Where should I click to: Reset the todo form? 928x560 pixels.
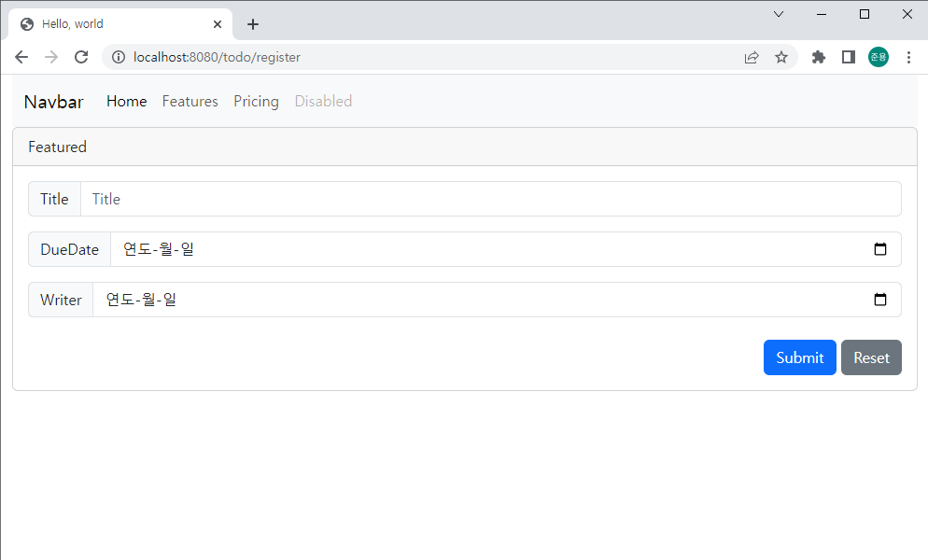click(x=871, y=357)
